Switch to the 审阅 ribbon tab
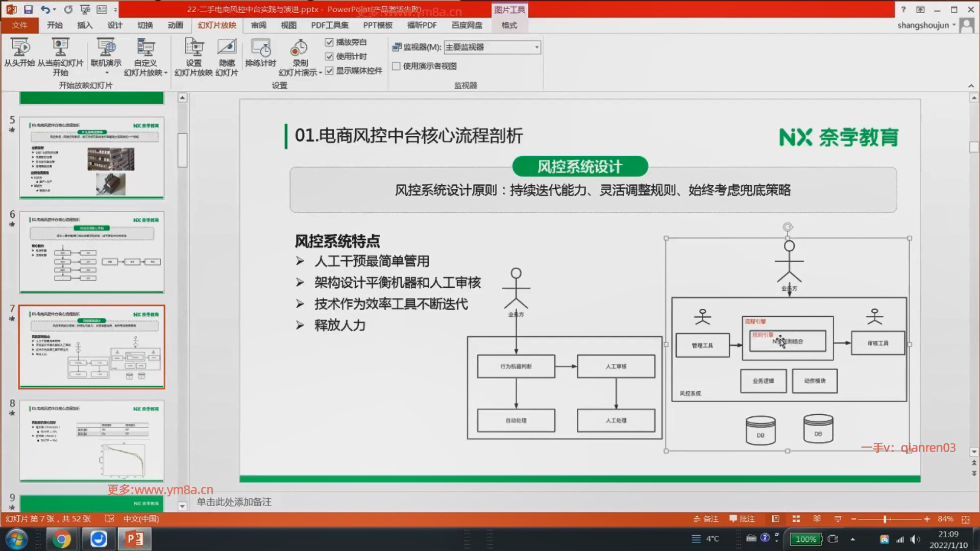 pos(258,26)
